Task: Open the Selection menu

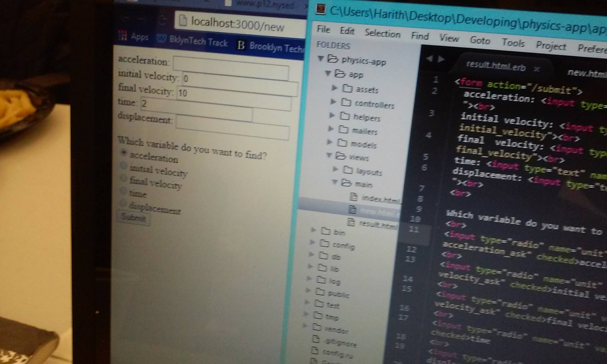Action: pos(382,33)
